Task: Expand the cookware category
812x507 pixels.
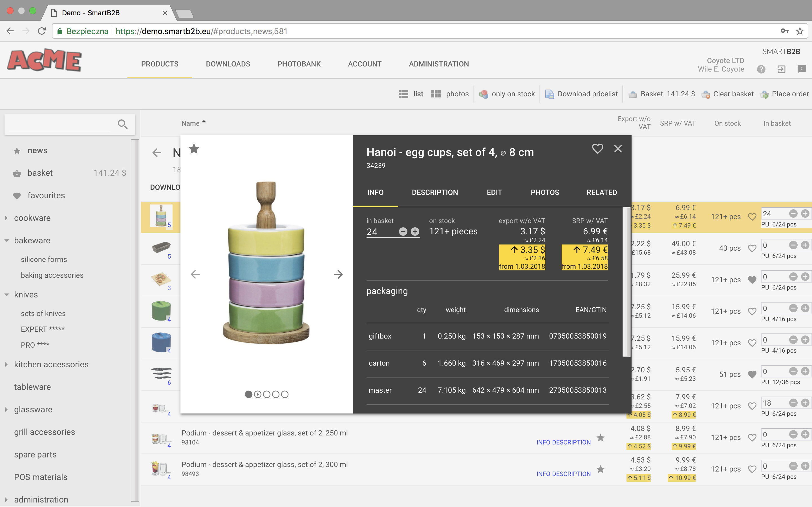Action: [6, 218]
